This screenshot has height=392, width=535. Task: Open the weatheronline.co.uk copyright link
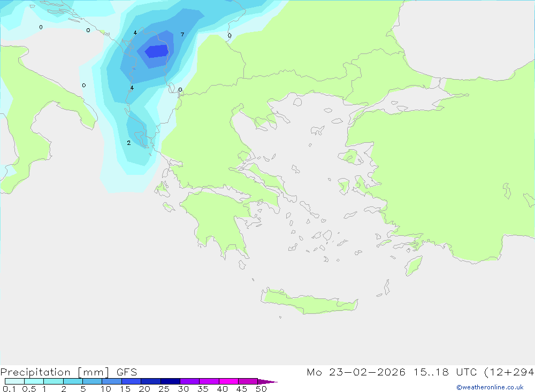point(490,387)
